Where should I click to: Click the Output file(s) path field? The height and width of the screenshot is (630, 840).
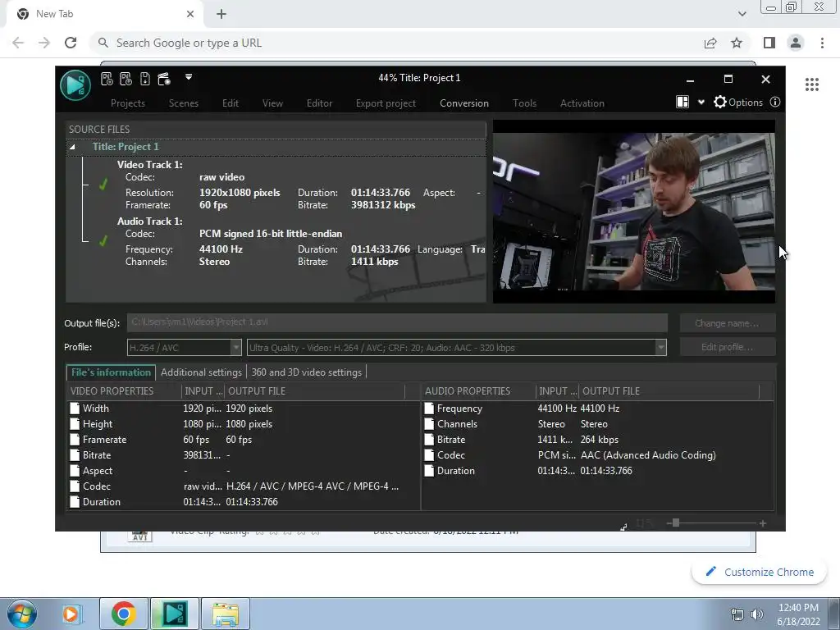click(x=397, y=322)
